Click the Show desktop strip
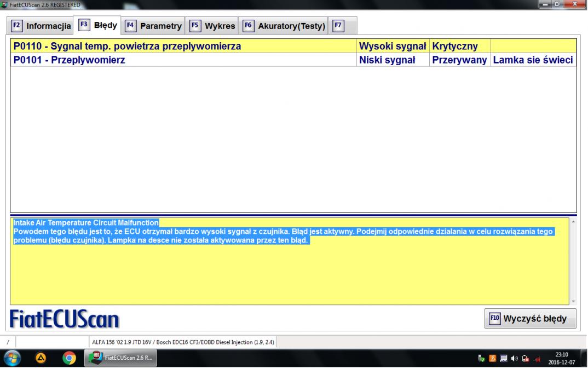588x368 pixels. 584,358
